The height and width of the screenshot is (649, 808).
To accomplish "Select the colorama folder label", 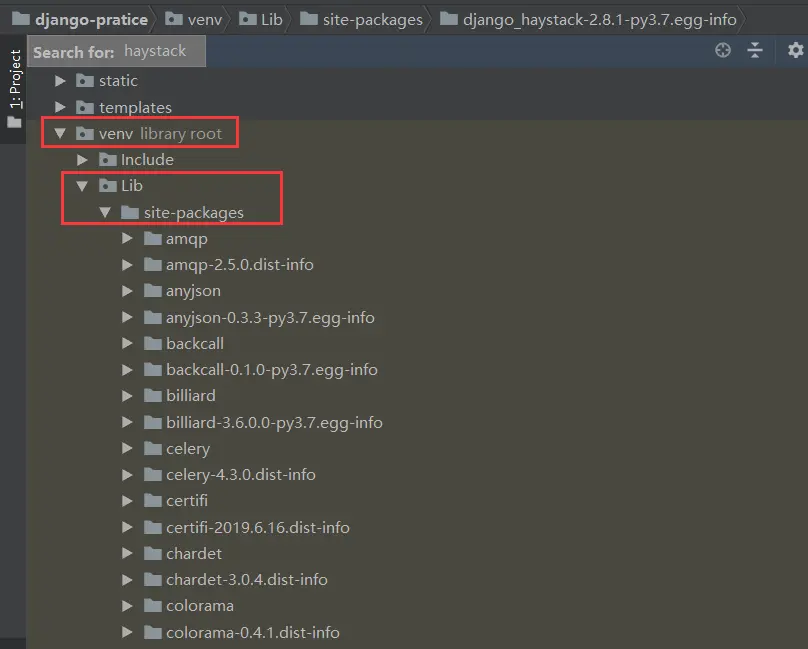I will pyautogui.click(x=200, y=606).
